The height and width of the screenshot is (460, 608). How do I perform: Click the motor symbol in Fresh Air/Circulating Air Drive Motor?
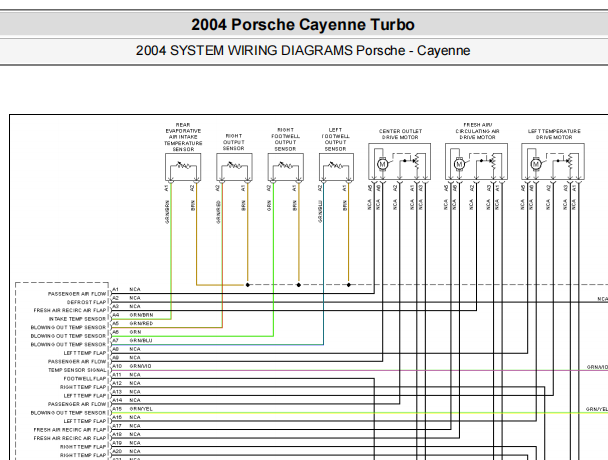(x=459, y=164)
